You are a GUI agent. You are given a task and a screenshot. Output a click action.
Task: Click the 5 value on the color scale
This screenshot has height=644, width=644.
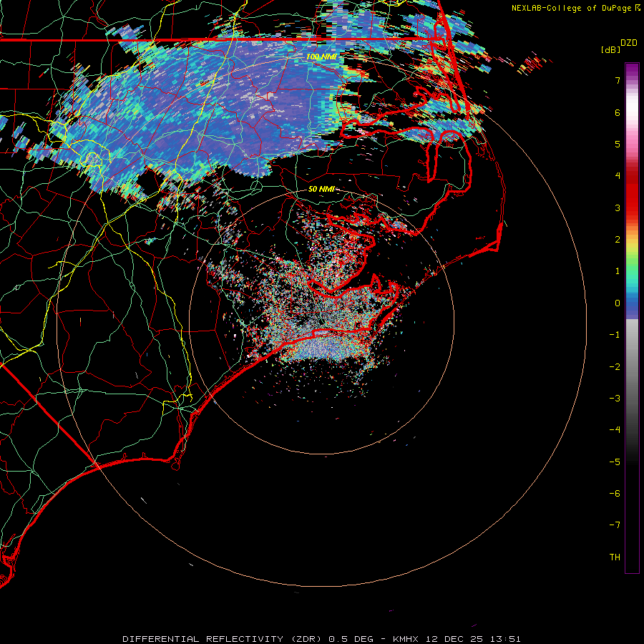[618, 144]
